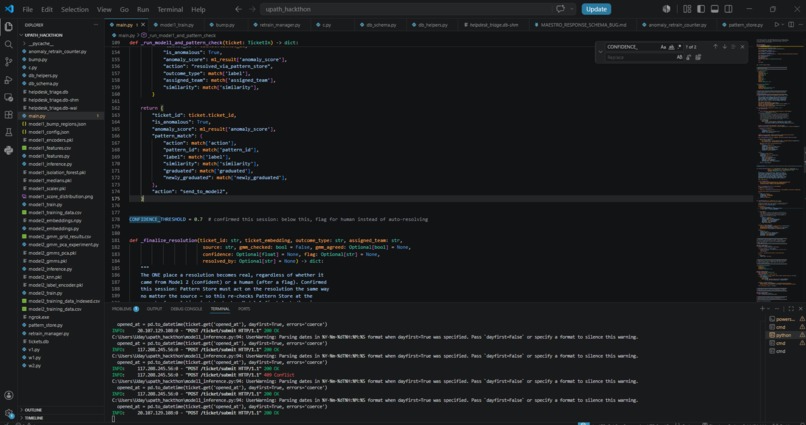Open the Explorer view in activity bar
This screenshot has width=806, height=425.
click(x=8, y=27)
